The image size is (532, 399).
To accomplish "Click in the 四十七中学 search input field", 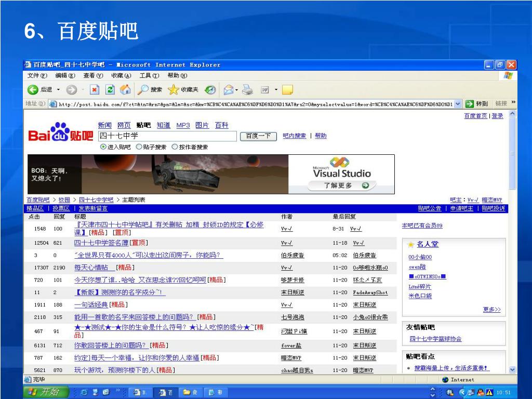I will 167,136.
